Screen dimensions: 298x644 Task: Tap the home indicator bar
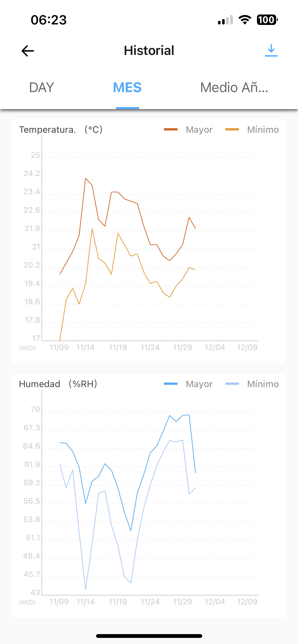click(x=149, y=636)
